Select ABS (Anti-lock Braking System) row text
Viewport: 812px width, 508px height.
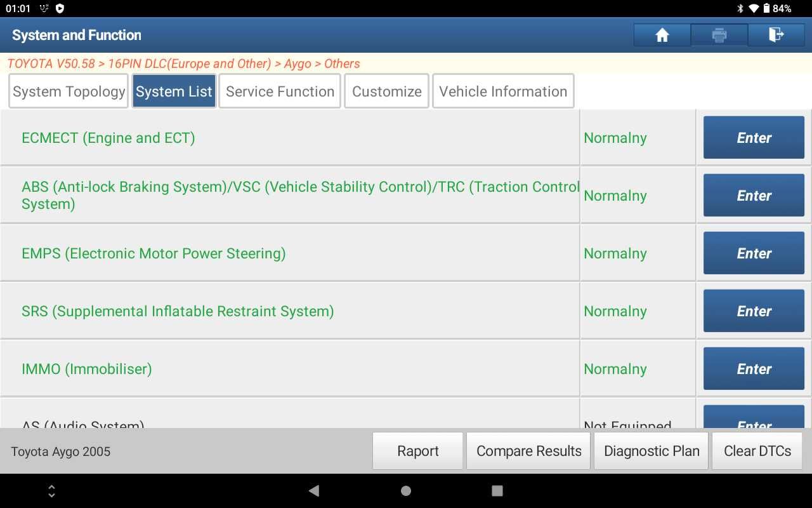pyautogui.click(x=301, y=195)
